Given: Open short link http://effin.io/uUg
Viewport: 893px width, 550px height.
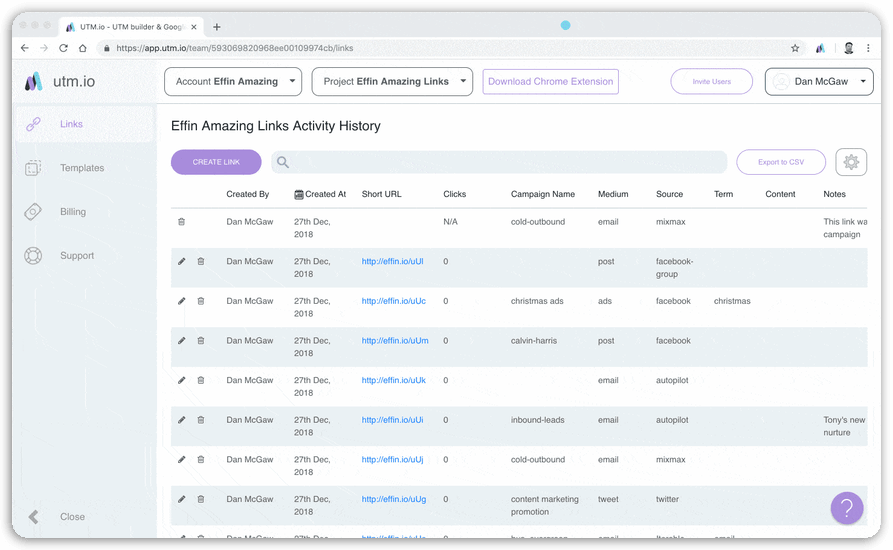Looking at the screenshot, I should click(394, 499).
